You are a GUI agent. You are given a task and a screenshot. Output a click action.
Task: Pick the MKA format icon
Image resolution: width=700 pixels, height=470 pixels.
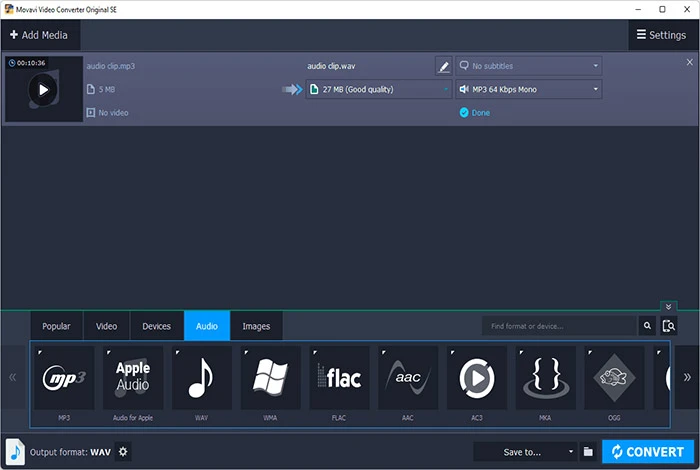(546, 377)
